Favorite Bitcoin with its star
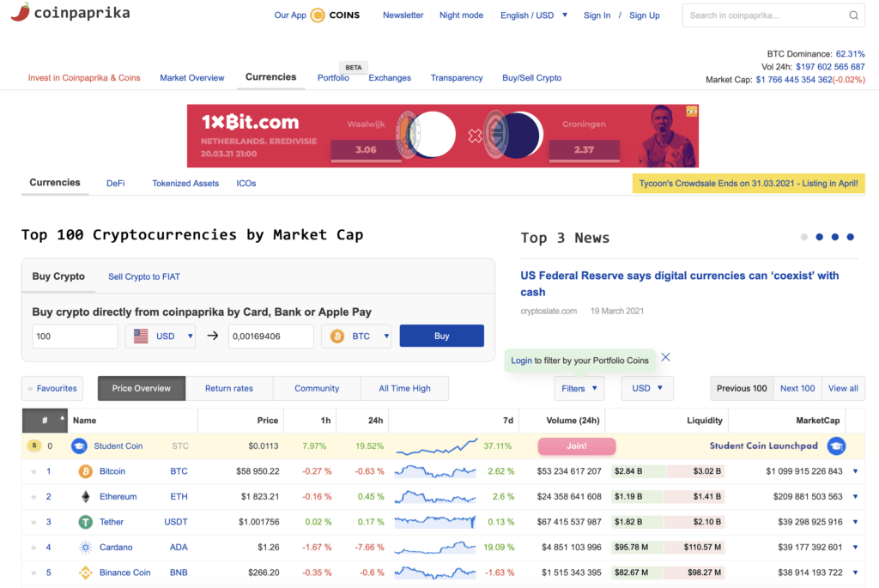The image size is (879, 588). [x=32, y=471]
